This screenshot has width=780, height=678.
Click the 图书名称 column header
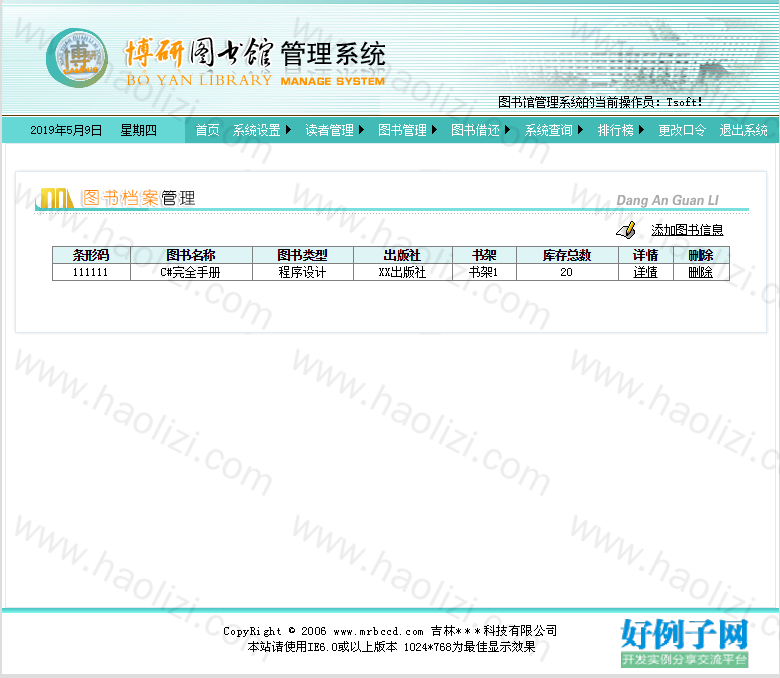191,255
